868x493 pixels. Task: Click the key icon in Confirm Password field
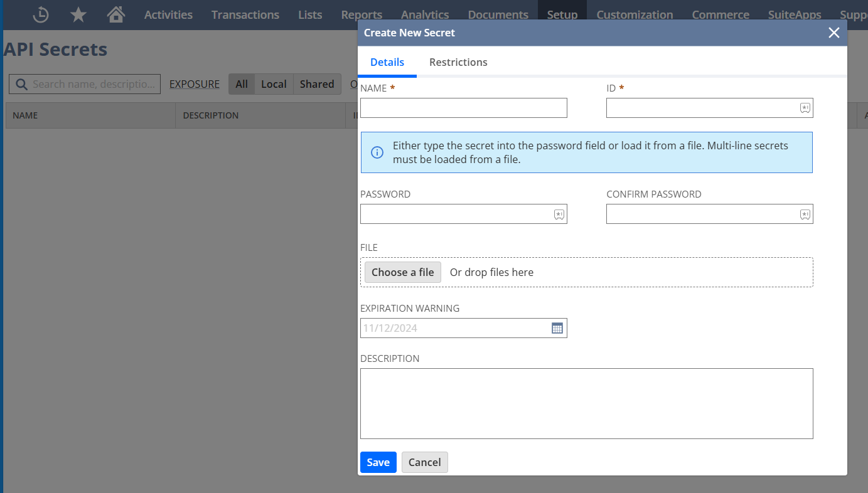click(805, 215)
